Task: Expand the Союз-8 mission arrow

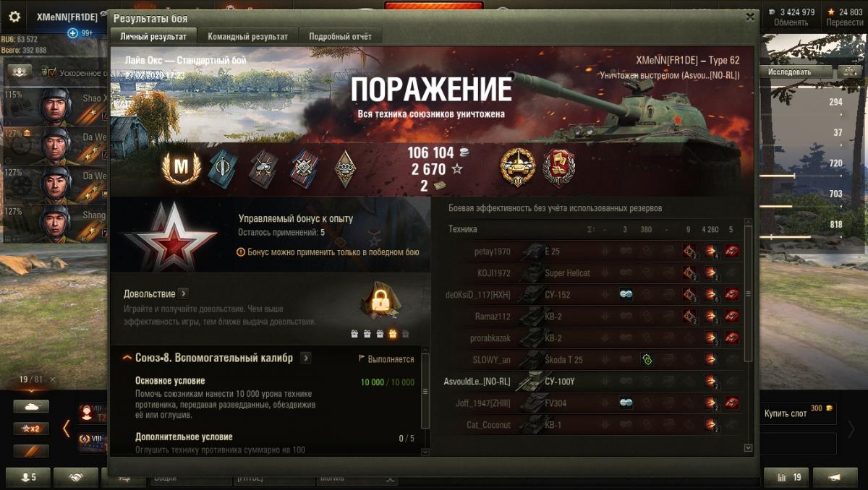Action: 306,358
